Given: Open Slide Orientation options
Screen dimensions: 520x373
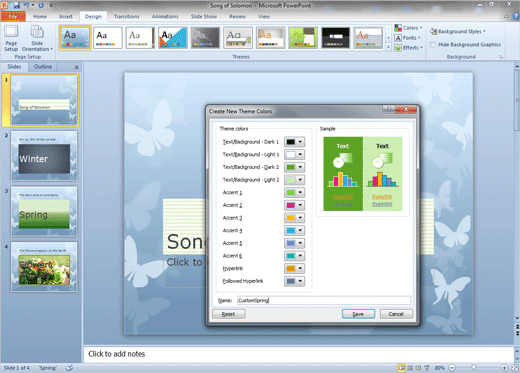Looking at the screenshot, I should pyautogui.click(x=37, y=38).
